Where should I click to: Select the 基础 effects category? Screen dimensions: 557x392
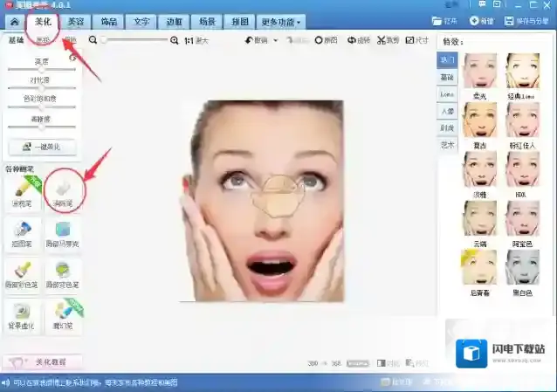(x=447, y=77)
